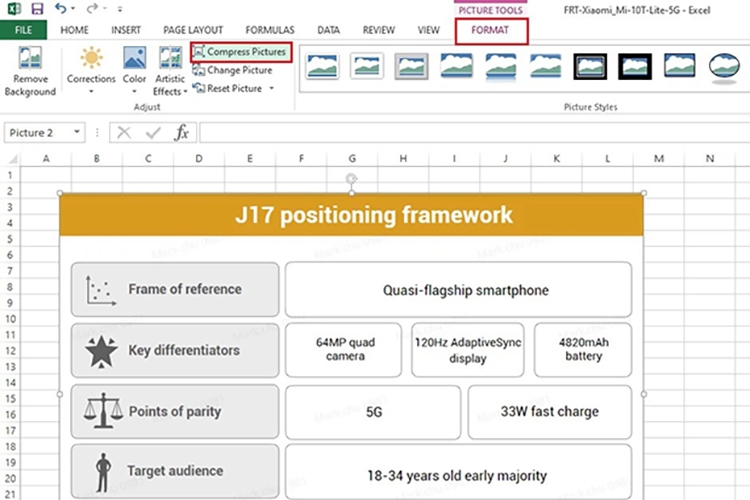The height and width of the screenshot is (500, 750).
Task: Apply the thick black double frame style
Action: pyautogui.click(x=590, y=66)
